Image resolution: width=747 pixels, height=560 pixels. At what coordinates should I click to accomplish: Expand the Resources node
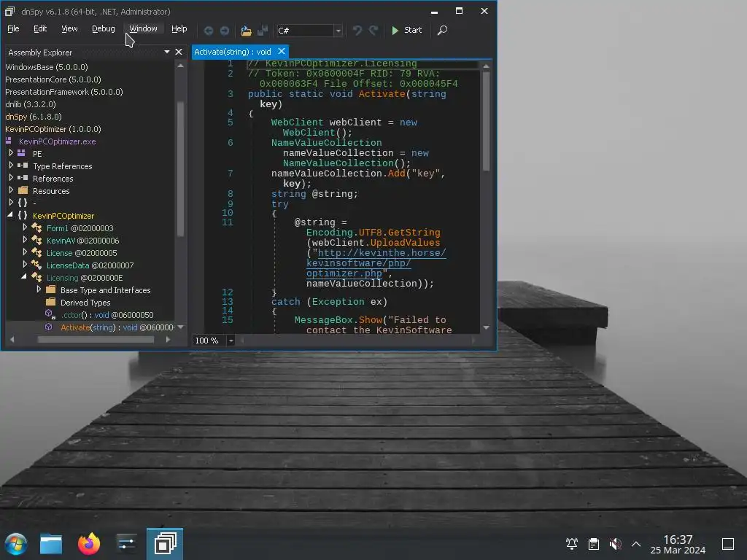coord(10,190)
